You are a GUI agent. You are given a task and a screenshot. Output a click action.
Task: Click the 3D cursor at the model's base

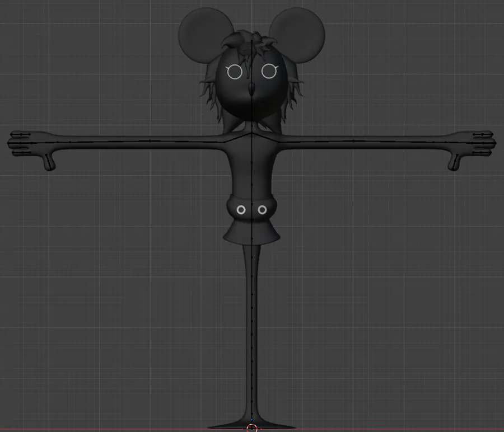252,428
